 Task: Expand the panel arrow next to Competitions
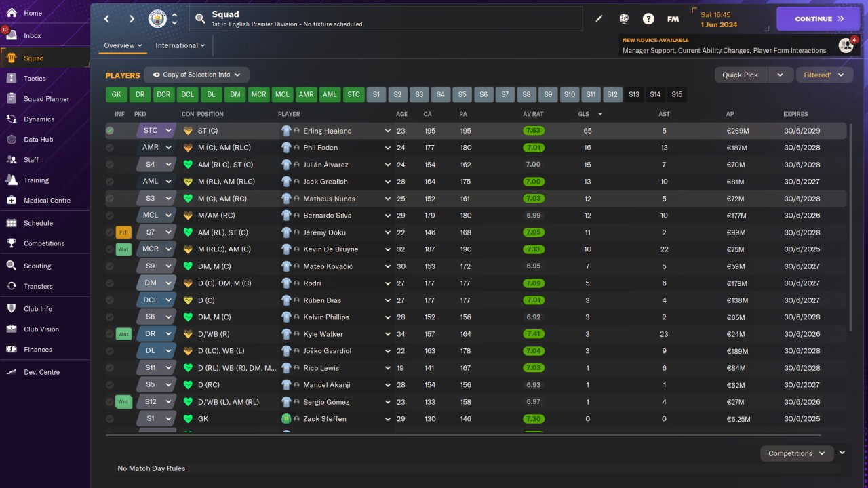coord(842,453)
